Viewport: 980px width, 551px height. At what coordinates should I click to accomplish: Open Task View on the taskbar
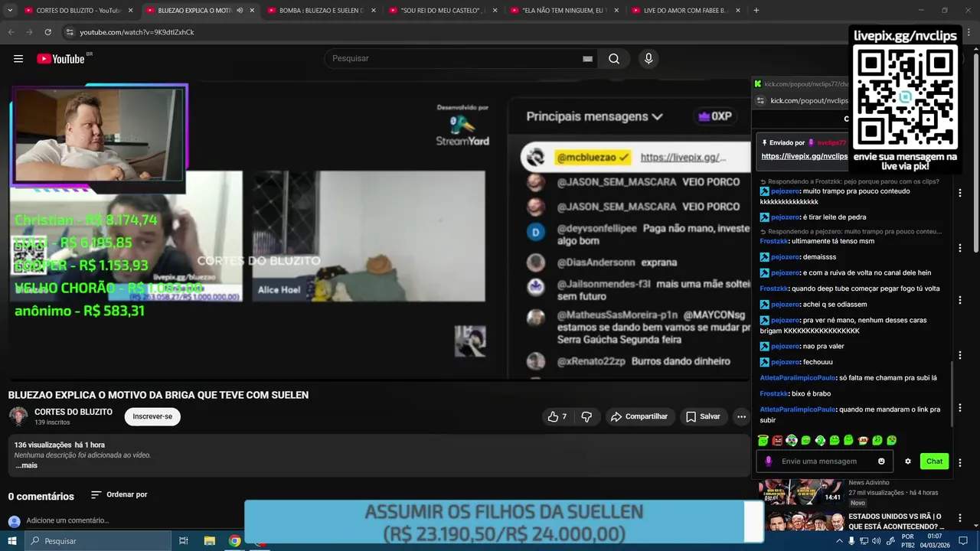184,541
